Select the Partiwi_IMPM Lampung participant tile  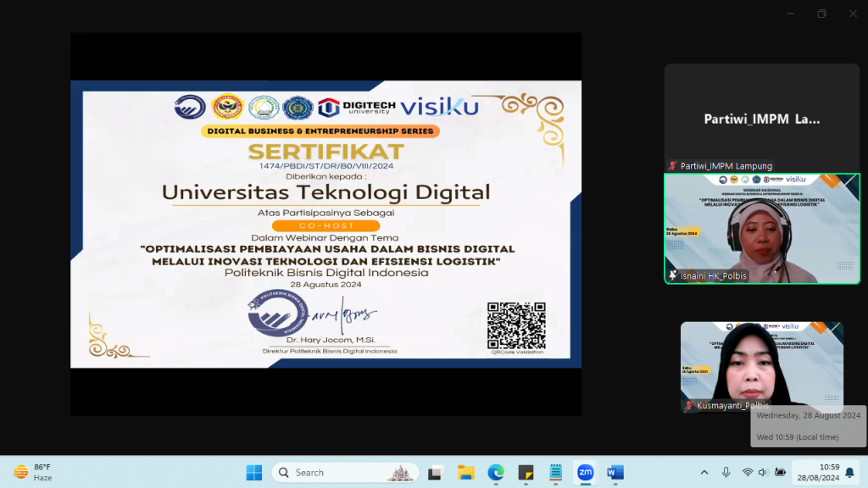[x=761, y=119]
